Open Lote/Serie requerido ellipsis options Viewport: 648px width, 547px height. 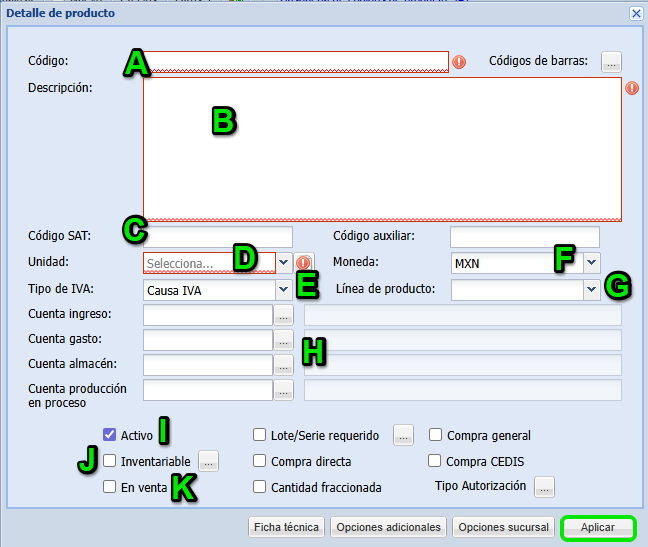coord(403,435)
